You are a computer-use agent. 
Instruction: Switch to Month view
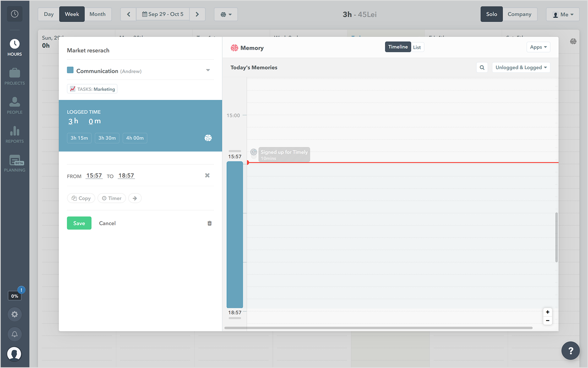(x=98, y=14)
